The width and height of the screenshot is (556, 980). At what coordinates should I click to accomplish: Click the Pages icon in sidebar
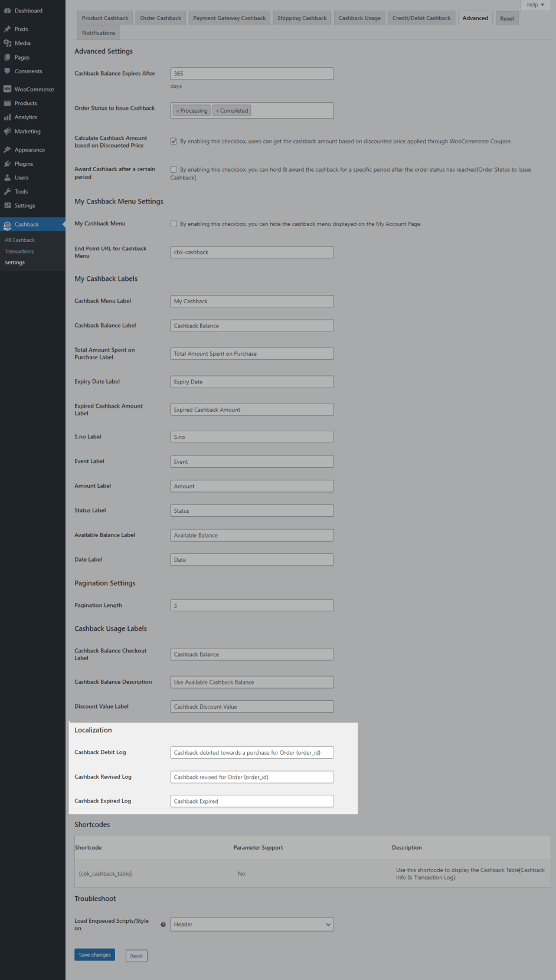click(x=8, y=57)
